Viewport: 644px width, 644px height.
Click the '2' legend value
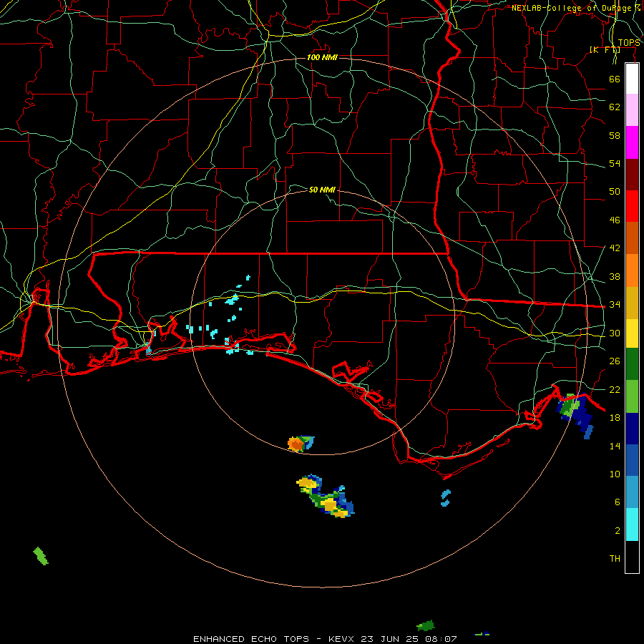(x=618, y=530)
